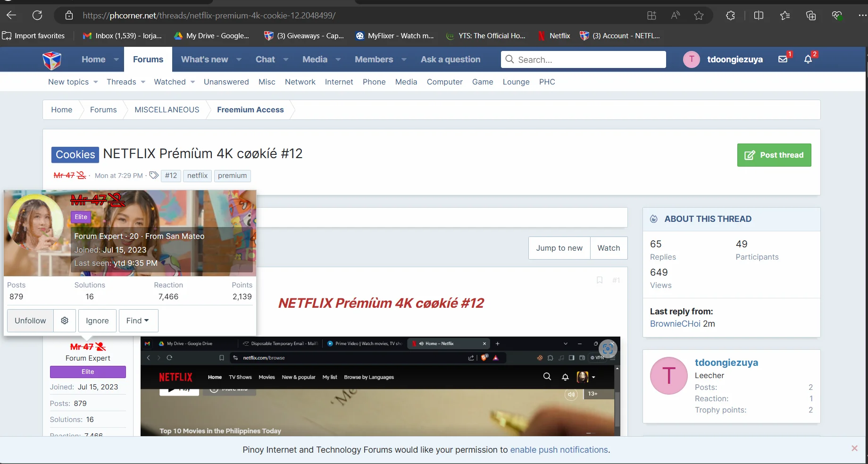
Task: Click MISCELLANEOUS breadcrumb
Action: pos(167,110)
